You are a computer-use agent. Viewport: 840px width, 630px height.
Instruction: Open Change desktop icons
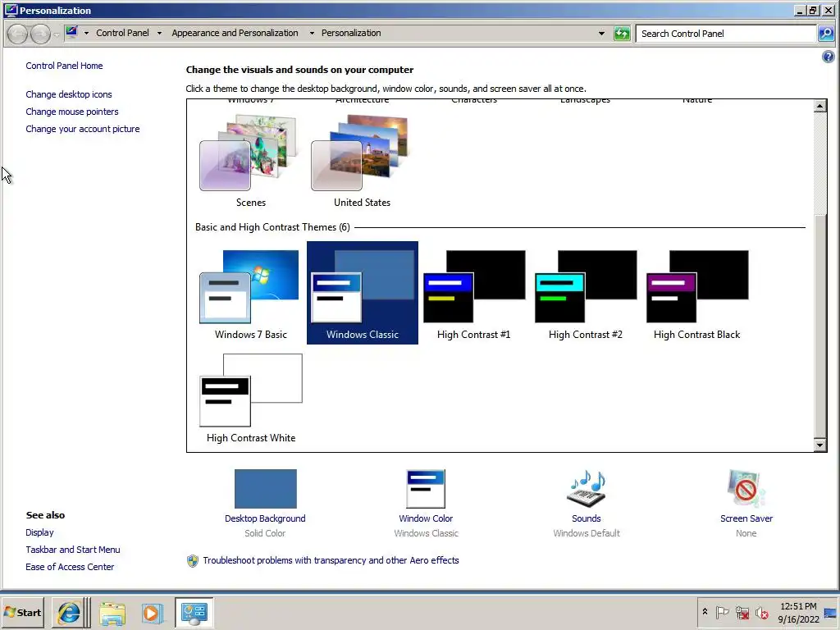click(69, 94)
